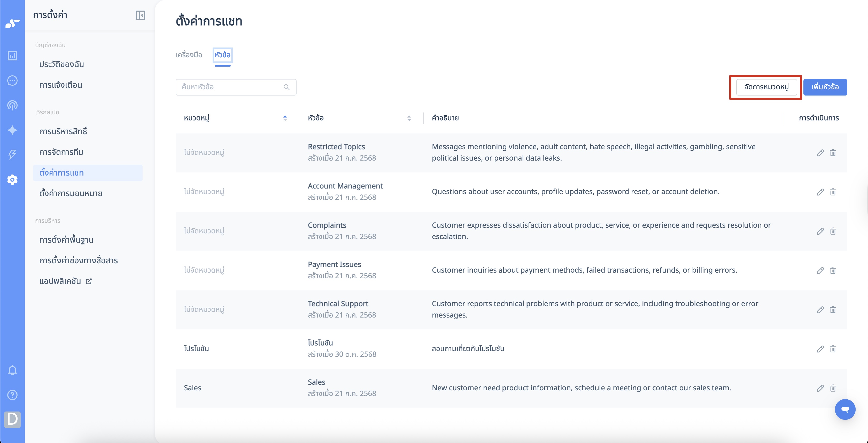The image size is (868, 443).
Task: Edit the Restricted Topics row
Action: point(820,153)
